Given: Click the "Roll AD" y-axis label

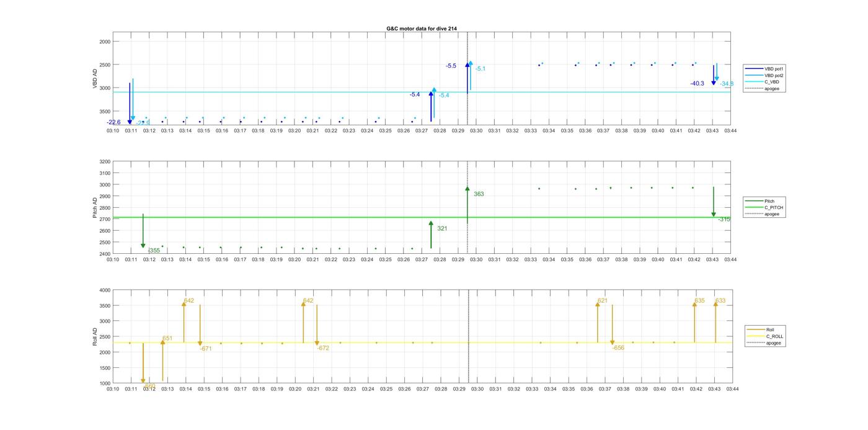Looking at the screenshot, I should point(95,336).
